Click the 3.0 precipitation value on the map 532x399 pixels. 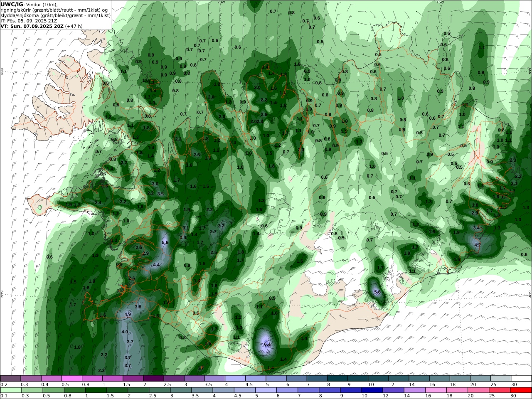point(155,184)
